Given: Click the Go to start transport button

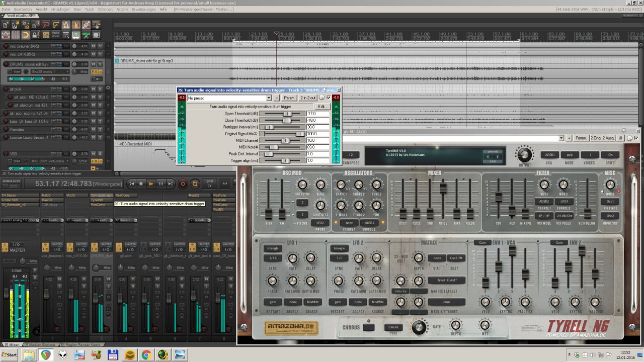Looking at the screenshot, I should click(x=132, y=184).
